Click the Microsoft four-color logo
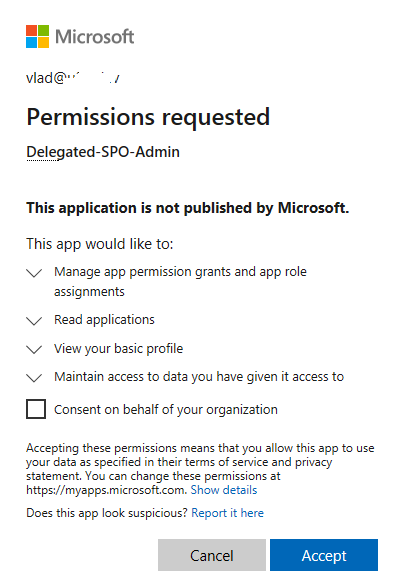 point(38,36)
